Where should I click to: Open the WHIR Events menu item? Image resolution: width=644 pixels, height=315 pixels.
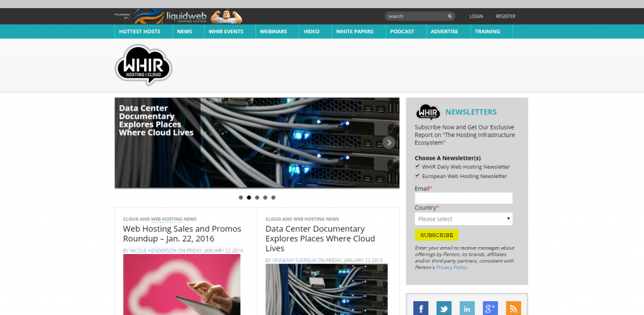coord(226,31)
